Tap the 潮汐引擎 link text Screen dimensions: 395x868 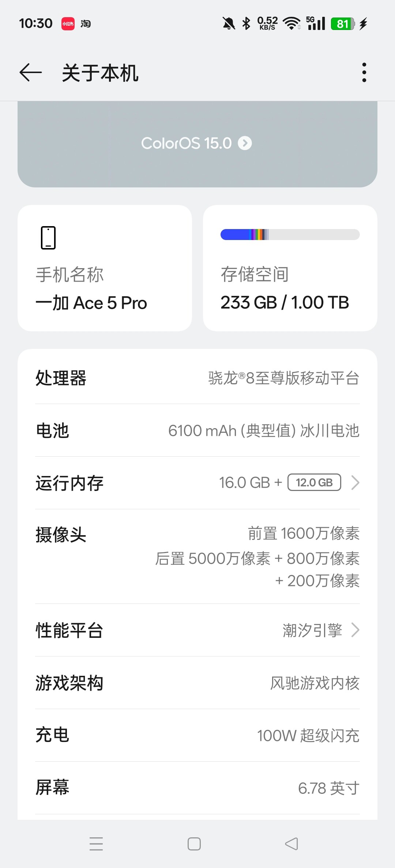pyautogui.click(x=312, y=630)
